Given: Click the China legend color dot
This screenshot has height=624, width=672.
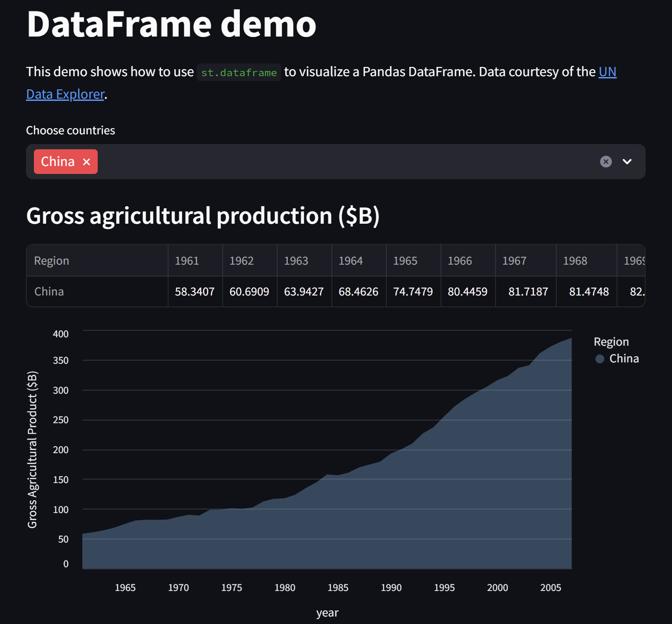Looking at the screenshot, I should pos(599,359).
